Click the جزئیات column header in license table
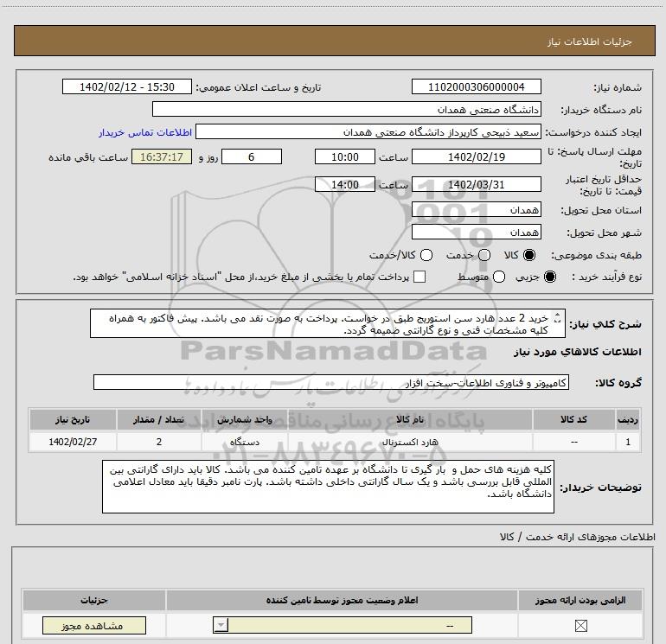The width and height of the screenshot is (666, 644). pyautogui.click(x=94, y=600)
